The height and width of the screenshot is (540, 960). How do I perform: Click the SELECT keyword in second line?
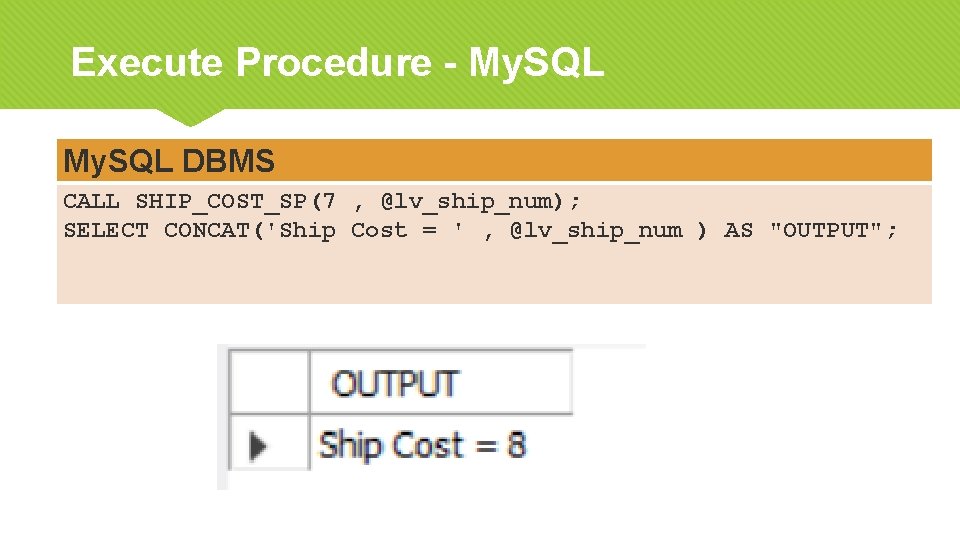coord(106,230)
